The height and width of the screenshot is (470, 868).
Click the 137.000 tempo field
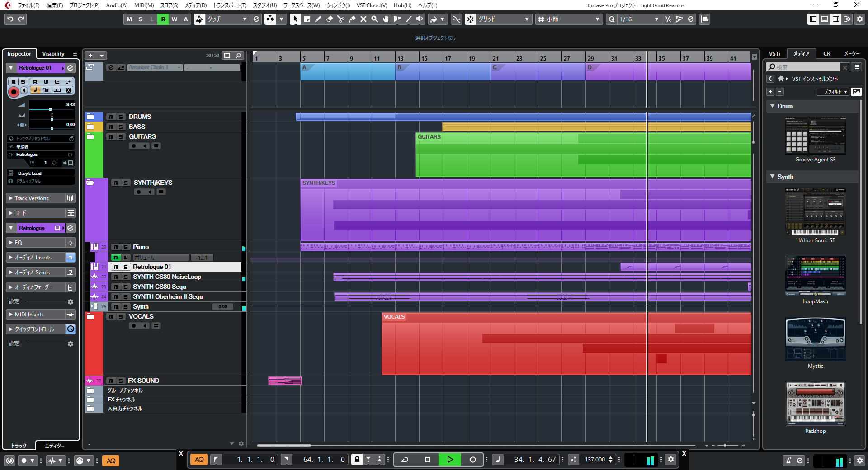point(594,460)
